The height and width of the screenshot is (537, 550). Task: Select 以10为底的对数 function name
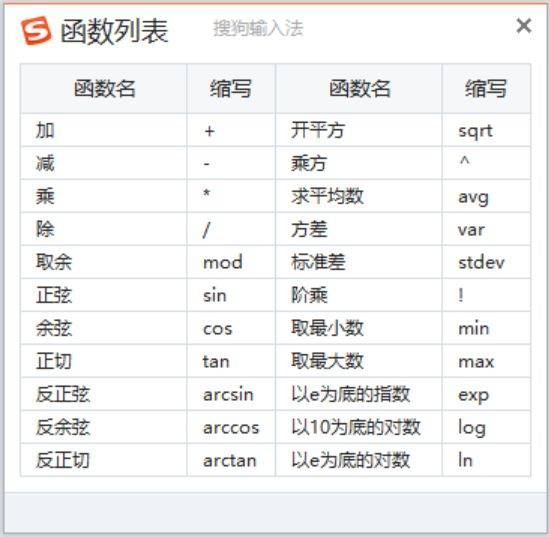[356, 427]
